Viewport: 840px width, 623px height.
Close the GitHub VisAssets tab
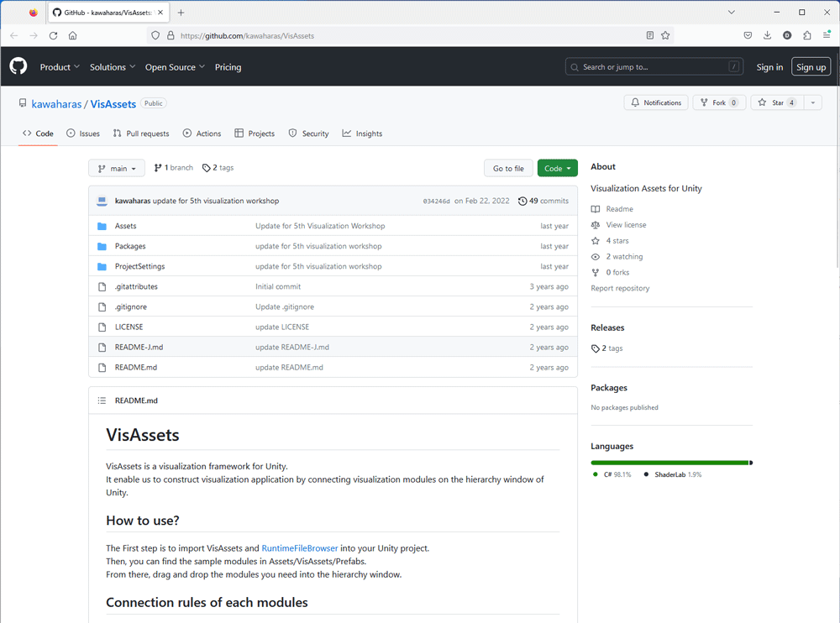[160, 13]
